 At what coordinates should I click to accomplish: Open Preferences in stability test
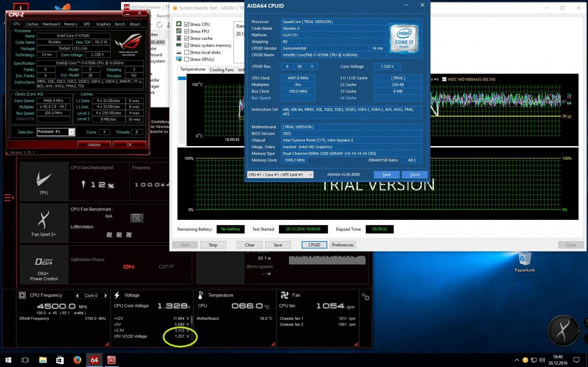pyautogui.click(x=343, y=245)
